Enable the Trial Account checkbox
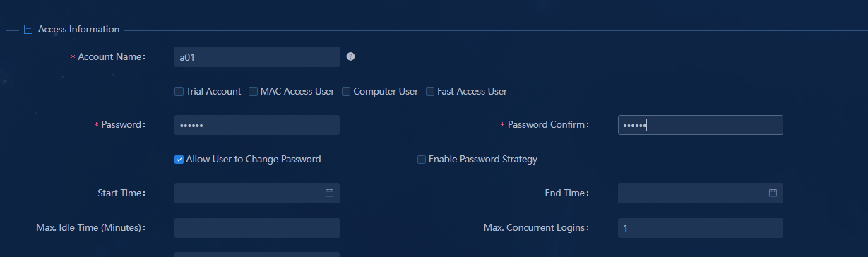868x257 pixels. click(179, 91)
